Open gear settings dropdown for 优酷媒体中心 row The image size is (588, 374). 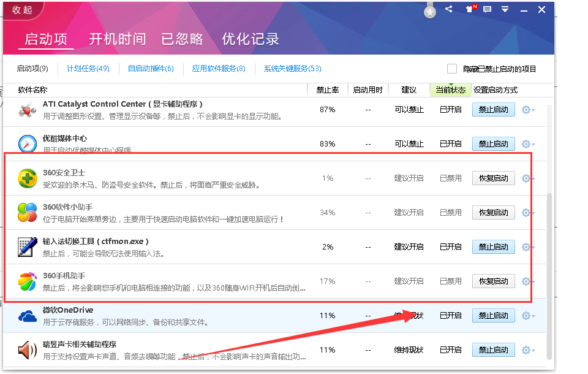click(x=528, y=144)
